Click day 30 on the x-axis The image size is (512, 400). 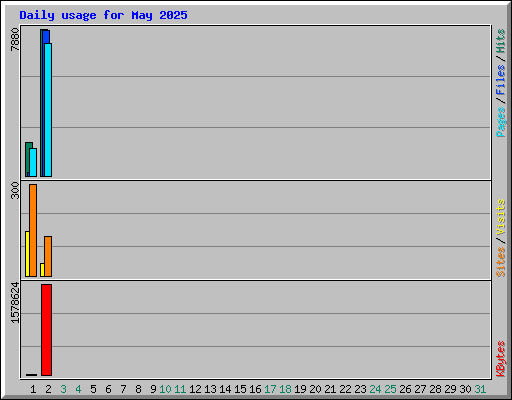click(465, 389)
